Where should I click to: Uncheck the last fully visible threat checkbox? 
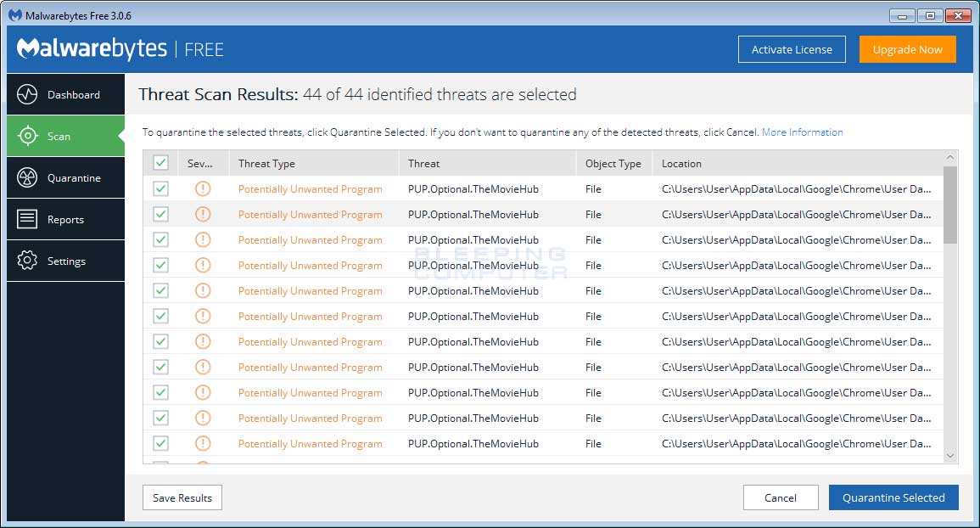[160, 443]
